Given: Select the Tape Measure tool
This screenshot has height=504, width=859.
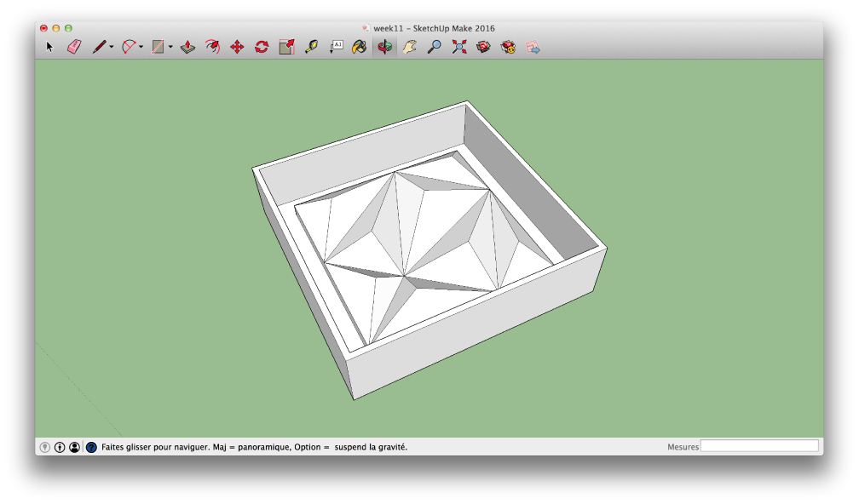Looking at the screenshot, I should (311, 47).
